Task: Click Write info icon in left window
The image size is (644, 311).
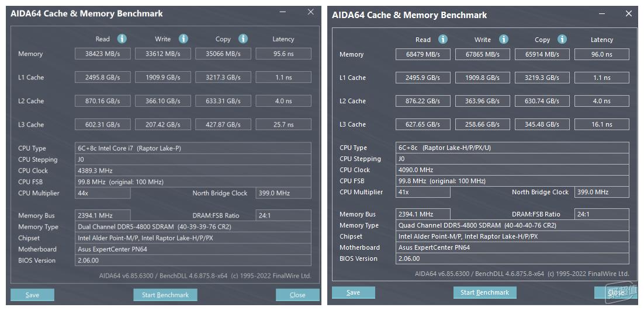Action: pyautogui.click(x=183, y=39)
